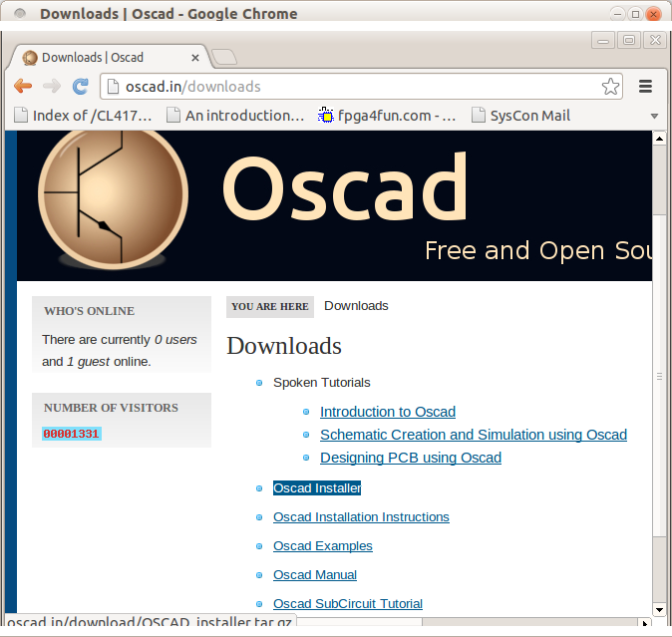Open Designing PCB using Oscad link
The image size is (672, 637).
point(411,458)
